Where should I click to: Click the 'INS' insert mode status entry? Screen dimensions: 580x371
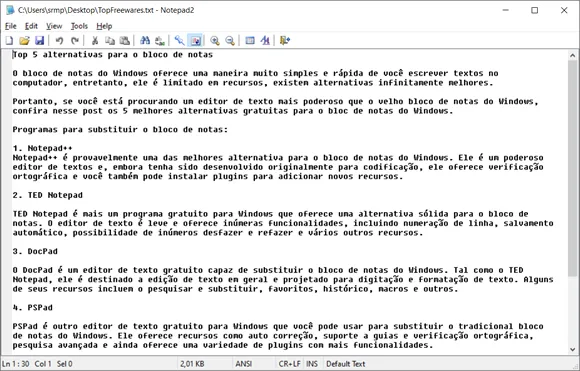(312, 364)
